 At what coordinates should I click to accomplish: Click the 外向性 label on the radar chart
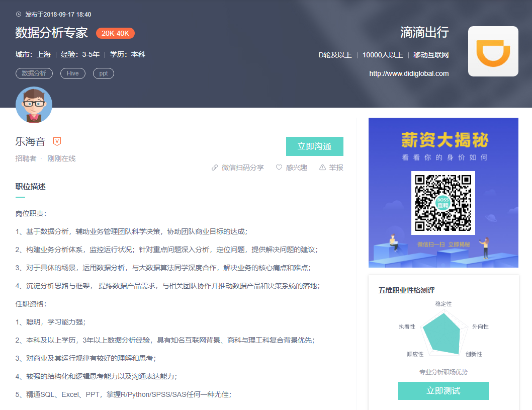[480, 326]
